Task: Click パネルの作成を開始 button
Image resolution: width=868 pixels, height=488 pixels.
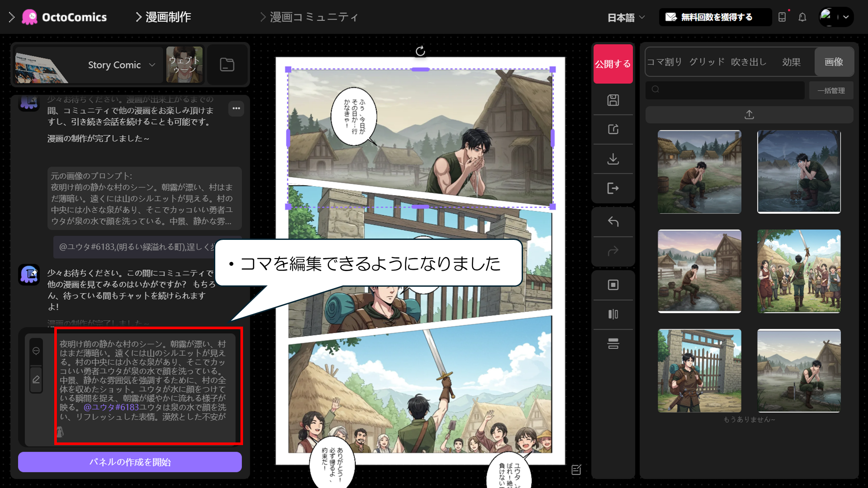Action: click(x=130, y=462)
